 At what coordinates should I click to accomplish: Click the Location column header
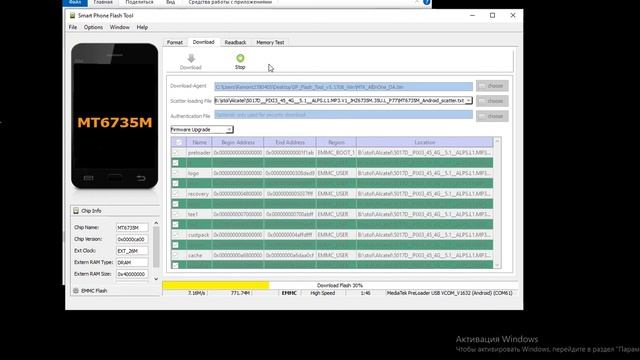(424, 142)
